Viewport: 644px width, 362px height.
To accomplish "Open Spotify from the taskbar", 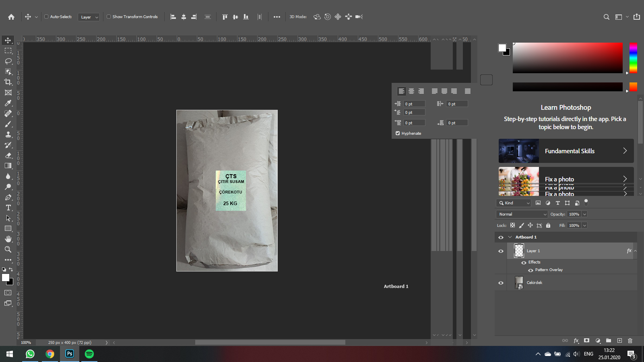I will coord(89,354).
